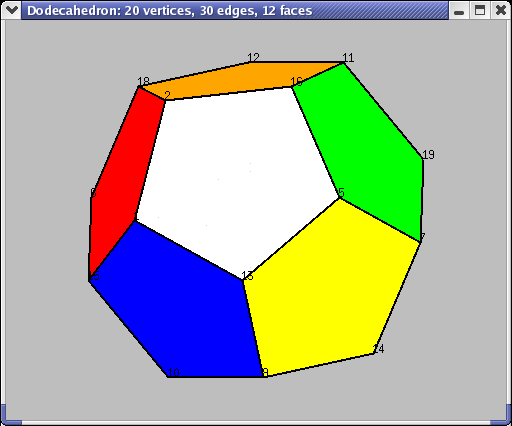Screen dimensions: 512x426
Task: Close the Dodecahedron window
Action: [x=501, y=10]
